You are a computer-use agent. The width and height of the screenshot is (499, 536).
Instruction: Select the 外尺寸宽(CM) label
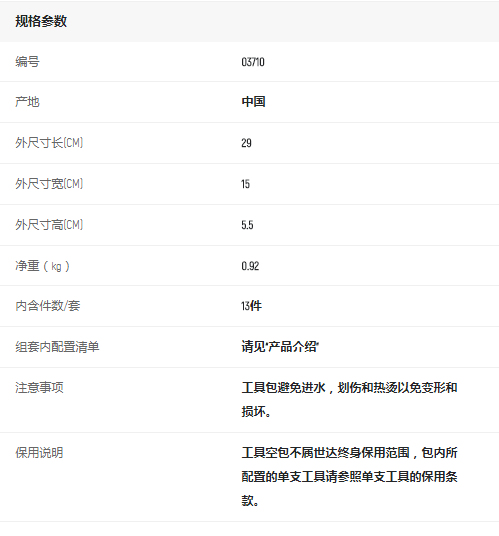[49, 184]
